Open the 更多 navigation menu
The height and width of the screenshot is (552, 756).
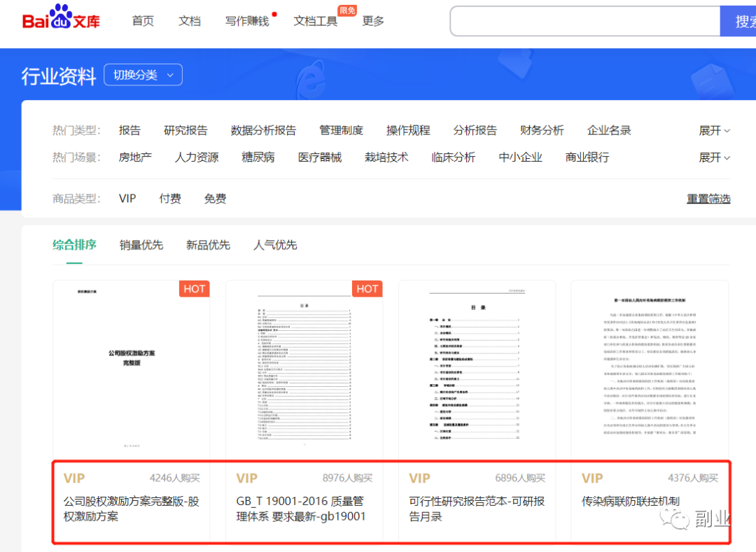point(373,21)
